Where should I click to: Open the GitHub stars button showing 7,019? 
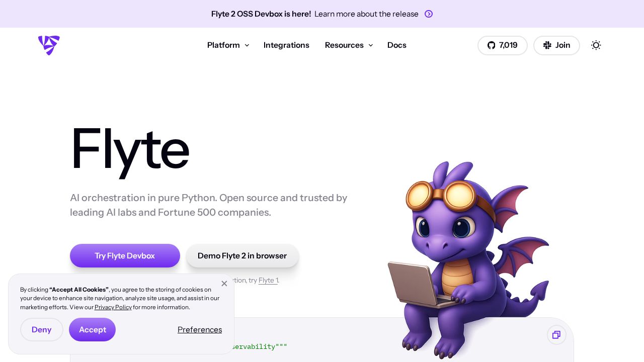pos(503,45)
